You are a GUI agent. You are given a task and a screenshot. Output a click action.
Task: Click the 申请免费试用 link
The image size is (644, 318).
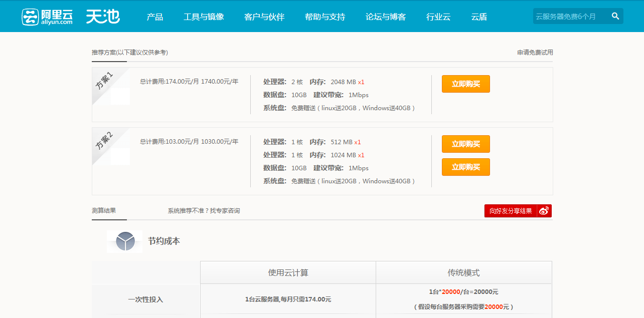pos(535,53)
